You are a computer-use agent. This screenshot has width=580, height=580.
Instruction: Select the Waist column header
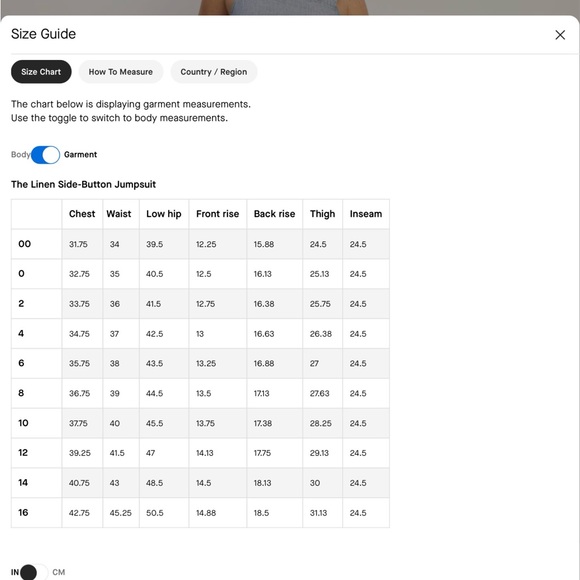[x=119, y=214]
